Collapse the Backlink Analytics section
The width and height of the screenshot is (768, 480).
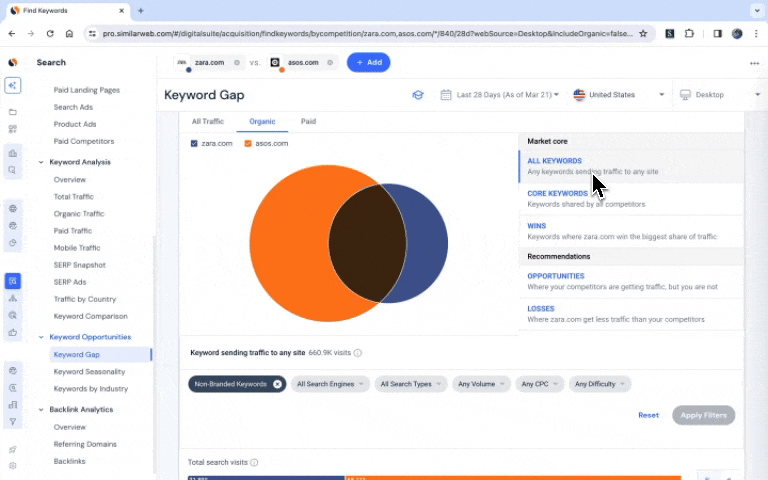(41, 409)
